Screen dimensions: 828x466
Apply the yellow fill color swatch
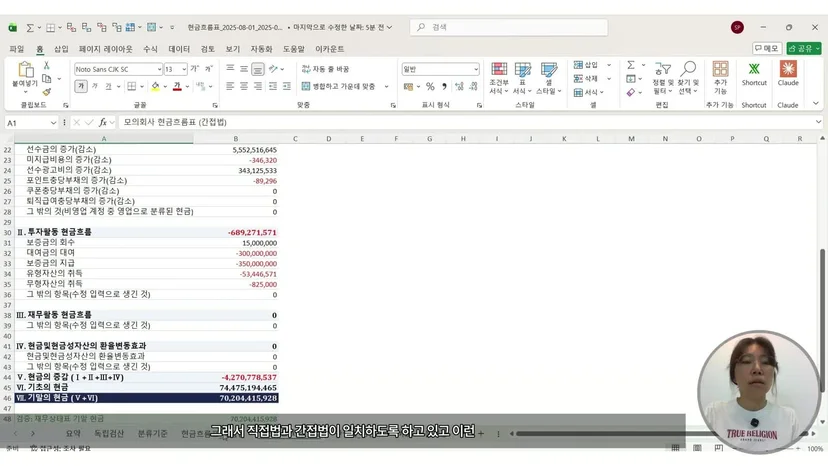tap(155, 86)
